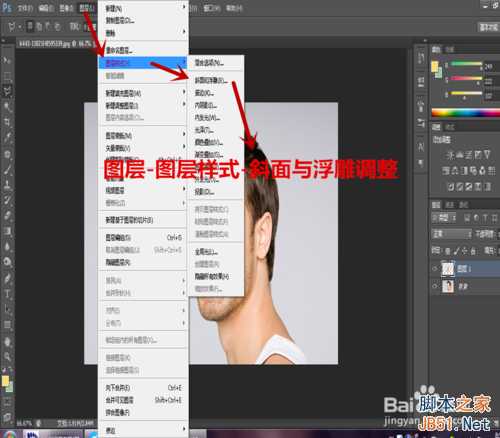Open the collapsed History panel icon
Screen dimensions: 500x438
[421, 58]
